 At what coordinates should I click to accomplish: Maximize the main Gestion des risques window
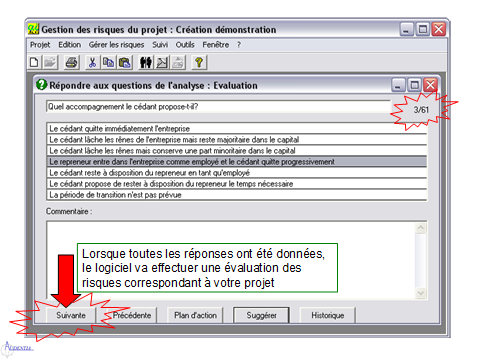[x=423, y=29]
